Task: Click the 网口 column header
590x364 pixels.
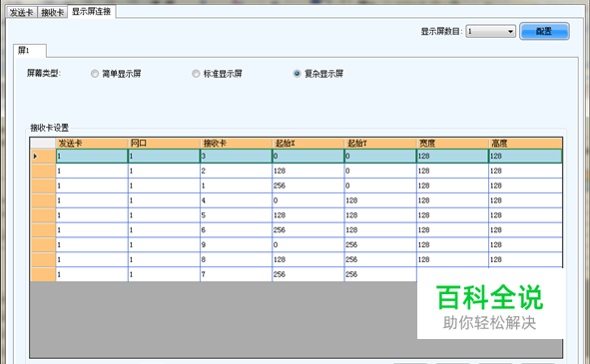Action: click(x=164, y=143)
